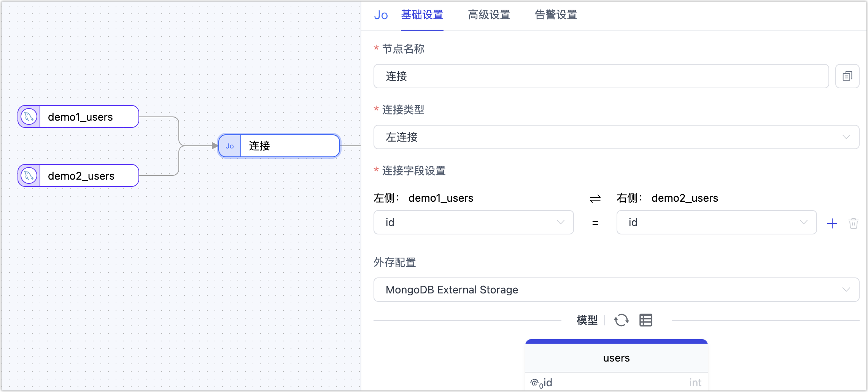
Task: Swap left and right join tables
Action: tap(595, 198)
